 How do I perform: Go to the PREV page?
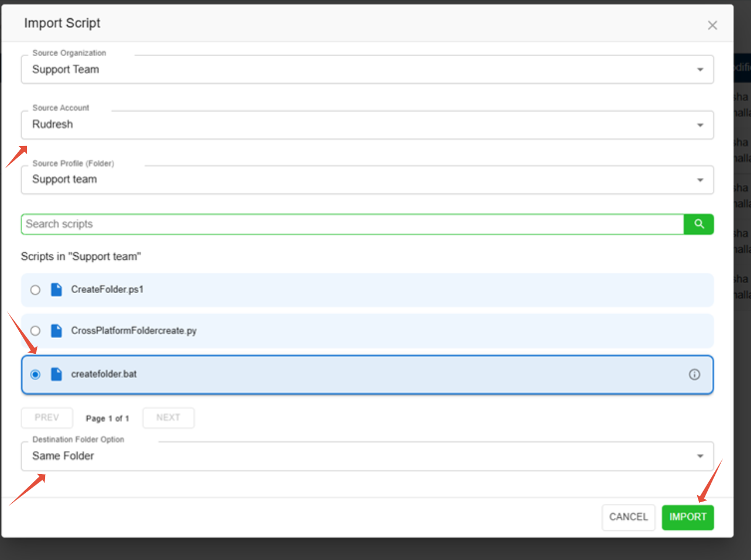(47, 418)
